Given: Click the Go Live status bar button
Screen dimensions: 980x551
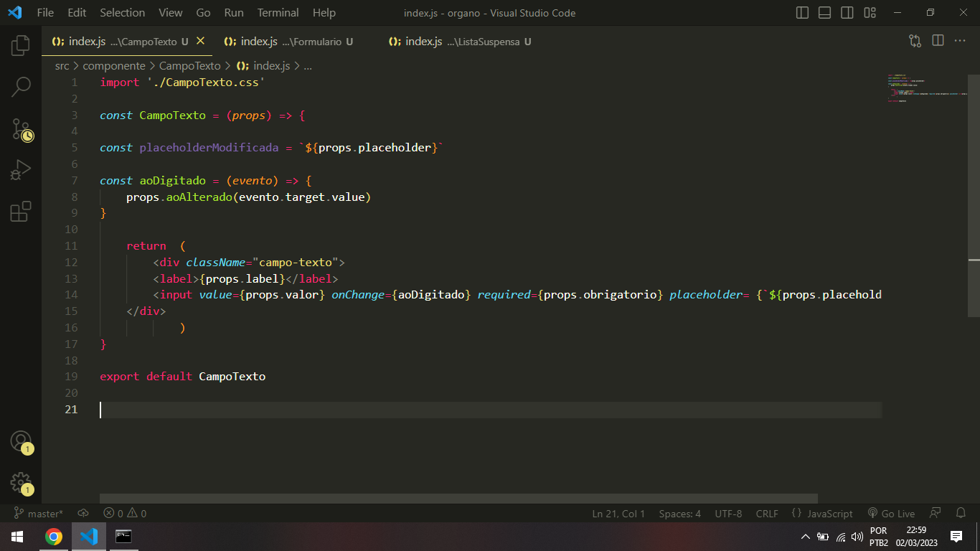Looking at the screenshot, I should tap(891, 514).
